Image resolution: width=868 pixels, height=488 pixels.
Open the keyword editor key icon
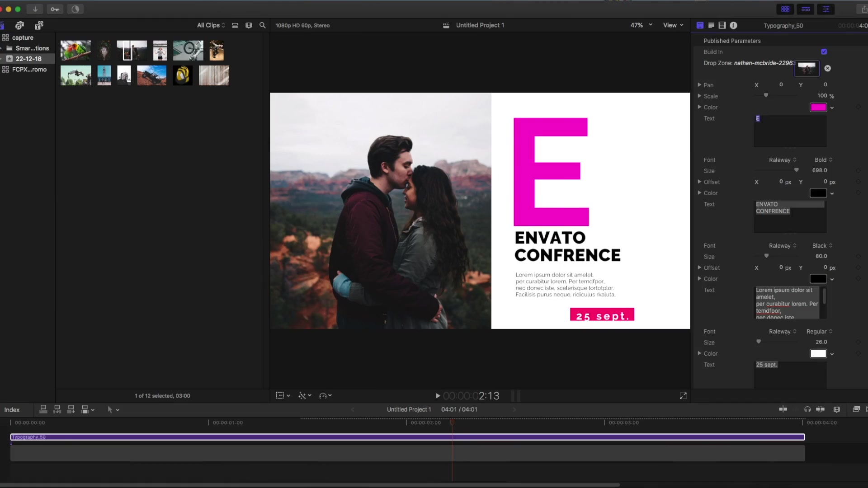55,9
